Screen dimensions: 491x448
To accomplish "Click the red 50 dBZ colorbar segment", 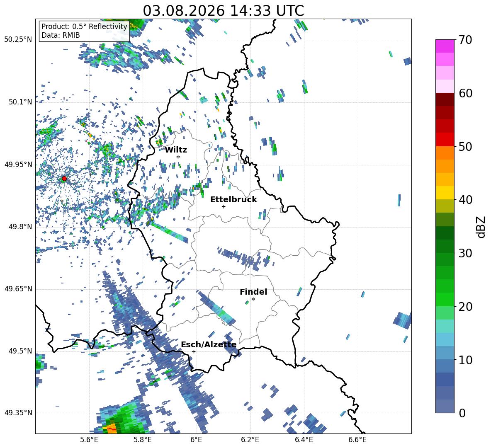I will tap(445, 139).
